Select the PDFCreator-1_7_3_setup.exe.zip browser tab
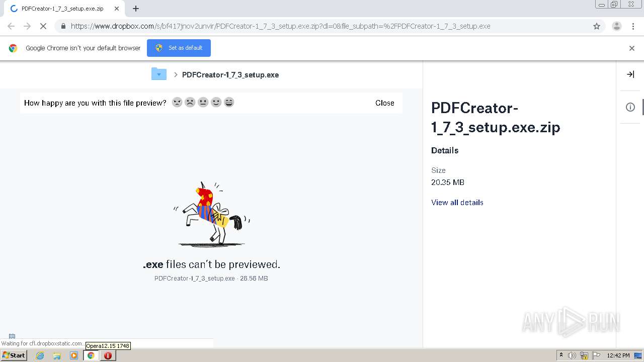Image resolution: width=644 pixels, height=362 pixels. 64,9
